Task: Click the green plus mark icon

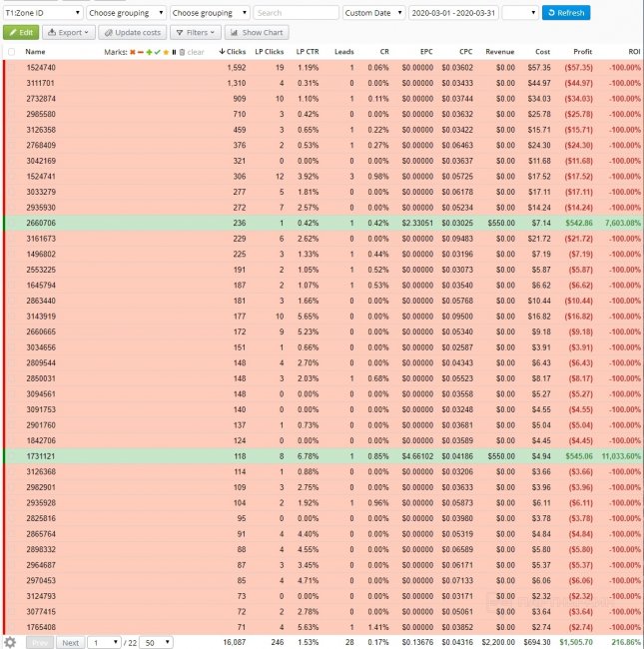Action: [x=149, y=51]
